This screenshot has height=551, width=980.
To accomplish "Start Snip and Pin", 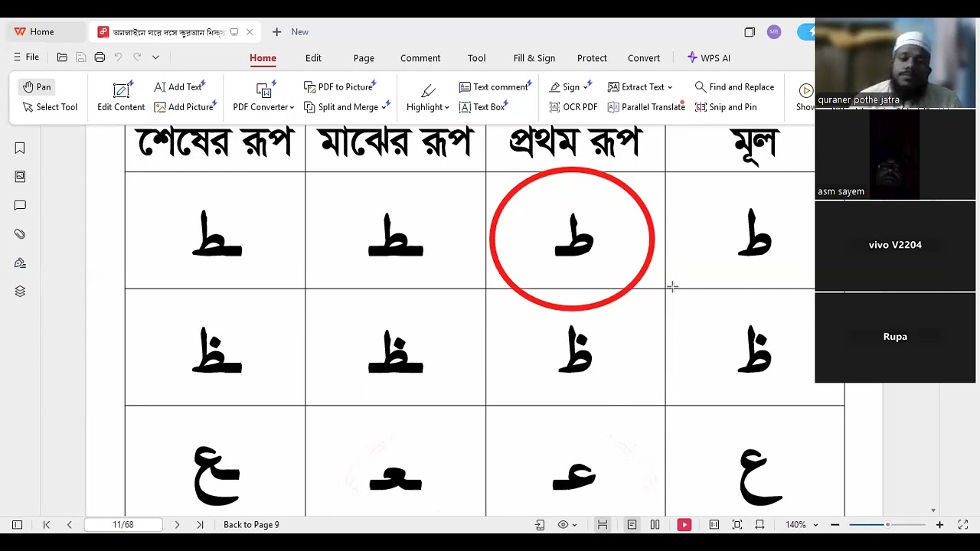I will click(725, 107).
